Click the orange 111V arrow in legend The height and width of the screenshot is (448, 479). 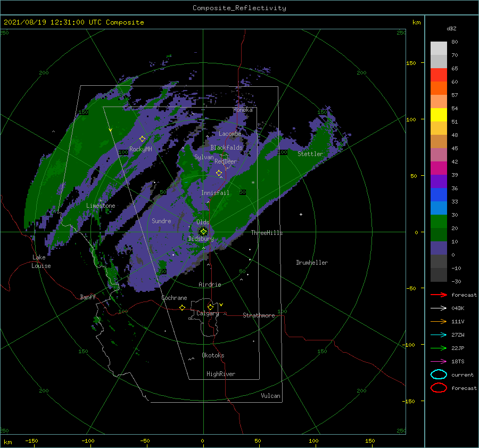pos(439,321)
